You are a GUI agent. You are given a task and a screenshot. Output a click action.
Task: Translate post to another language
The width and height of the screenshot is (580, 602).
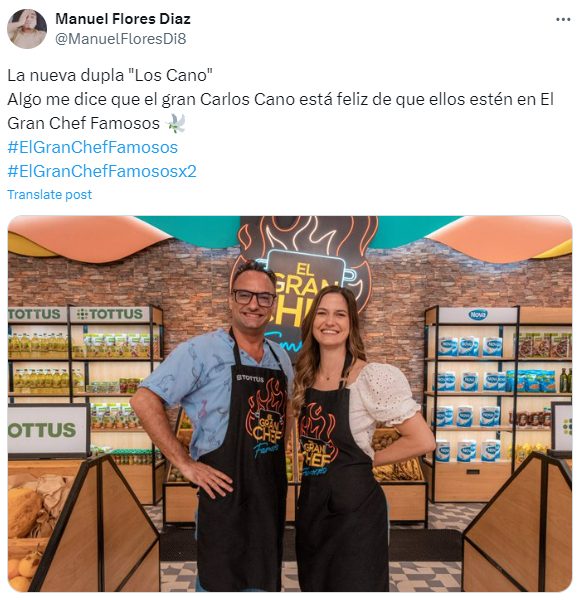click(x=50, y=195)
